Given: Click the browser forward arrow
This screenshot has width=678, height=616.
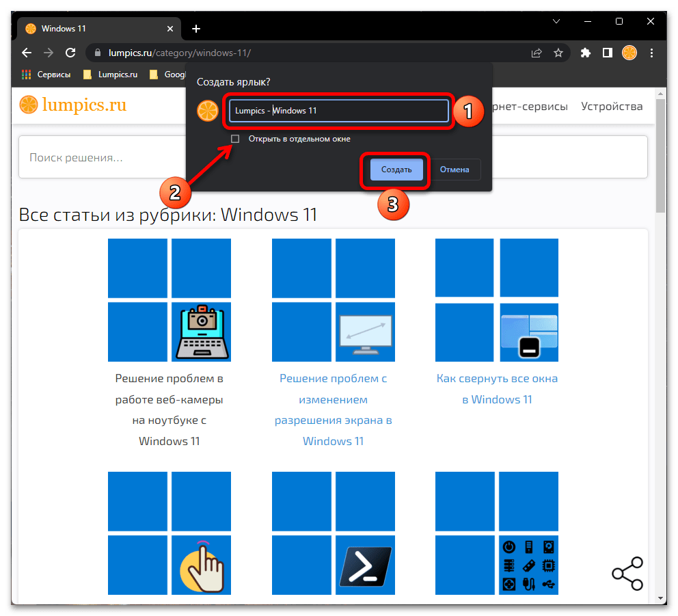Looking at the screenshot, I should (x=49, y=53).
